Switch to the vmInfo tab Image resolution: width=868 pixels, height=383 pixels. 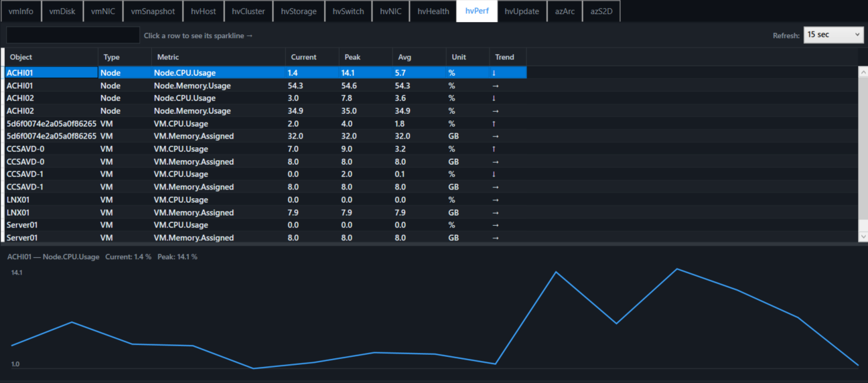(20, 11)
